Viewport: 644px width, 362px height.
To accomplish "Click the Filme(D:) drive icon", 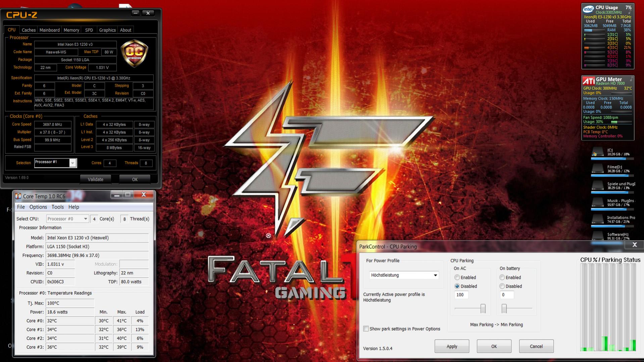I will 597,169.
